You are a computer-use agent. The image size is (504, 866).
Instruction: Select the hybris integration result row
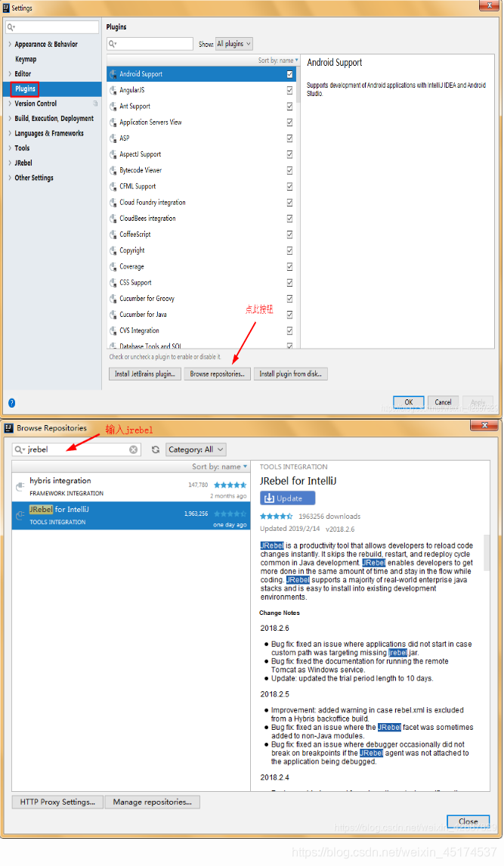point(131,487)
